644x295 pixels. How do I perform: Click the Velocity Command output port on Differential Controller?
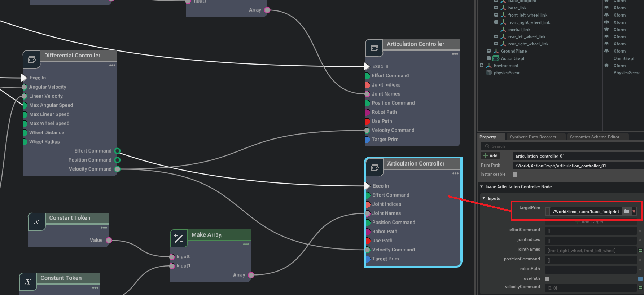pyautogui.click(x=117, y=169)
